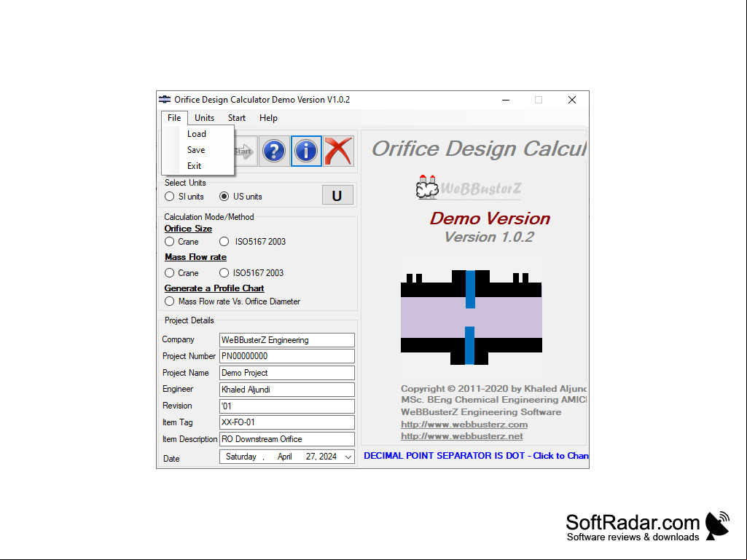
Task: Click the Start arrow toolbar icon
Action: pos(245,151)
